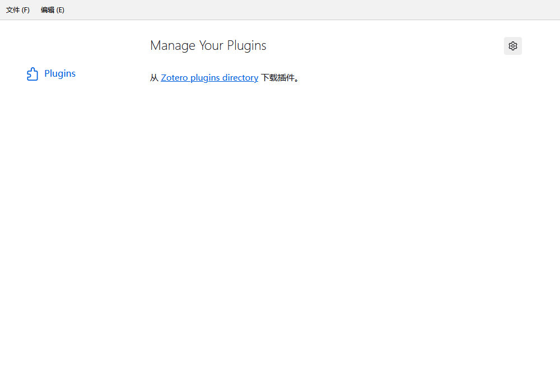Follow the Zotero plugins directory link
The image size is (560, 392).
(209, 77)
